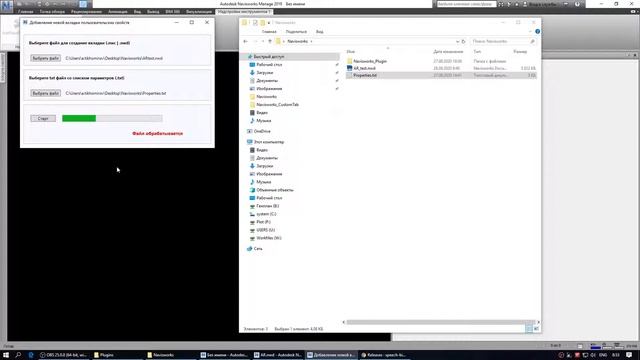Select Быстрый доступ in navigation pane
This screenshot has width=640, height=360.
click(269, 57)
